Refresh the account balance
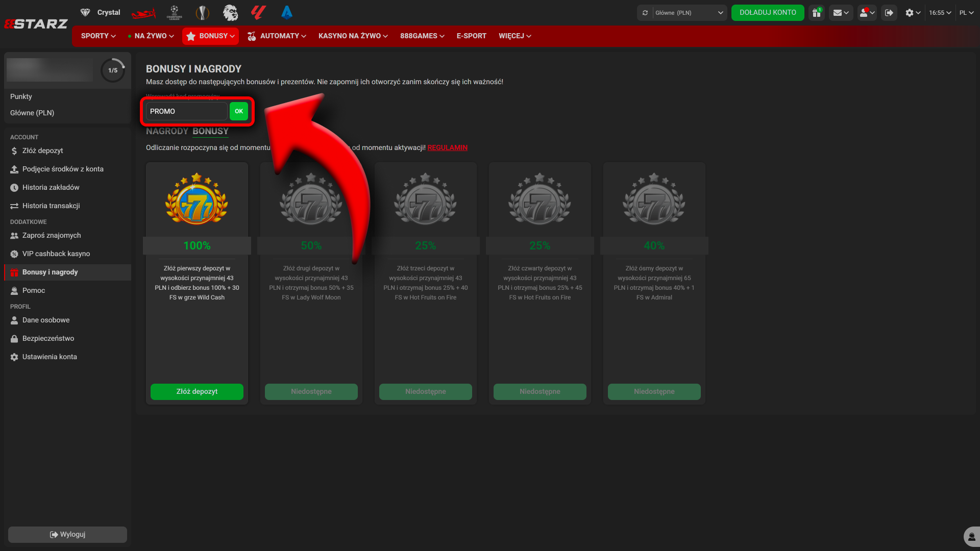980x551 pixels. pyautogui.click(x=645, y=13)
